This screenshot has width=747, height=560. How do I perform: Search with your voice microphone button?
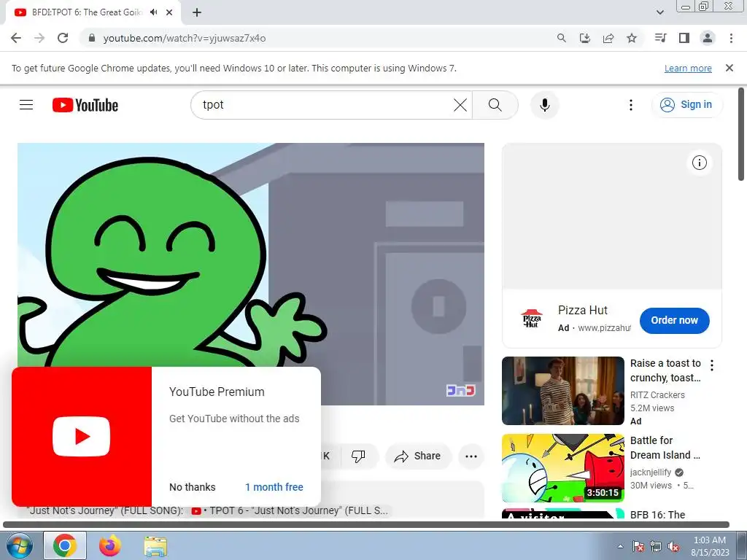pos(544,105)
